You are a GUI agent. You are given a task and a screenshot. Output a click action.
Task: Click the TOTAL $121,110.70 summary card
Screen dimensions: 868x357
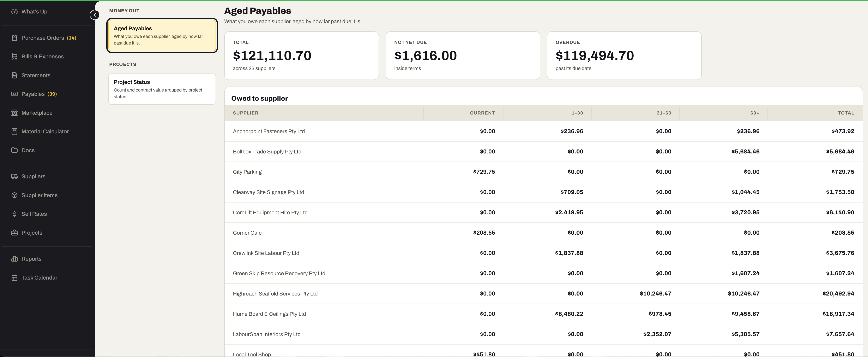[302, 56]
